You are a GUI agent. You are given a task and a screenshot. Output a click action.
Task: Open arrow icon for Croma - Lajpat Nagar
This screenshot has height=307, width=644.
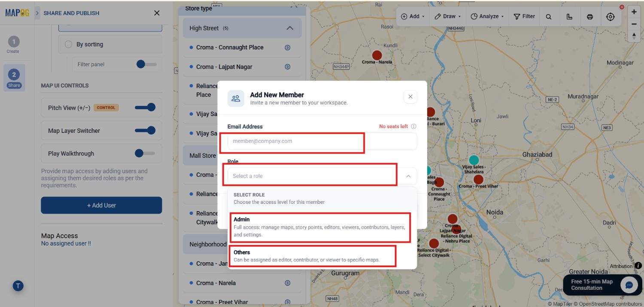pos(288,67)
